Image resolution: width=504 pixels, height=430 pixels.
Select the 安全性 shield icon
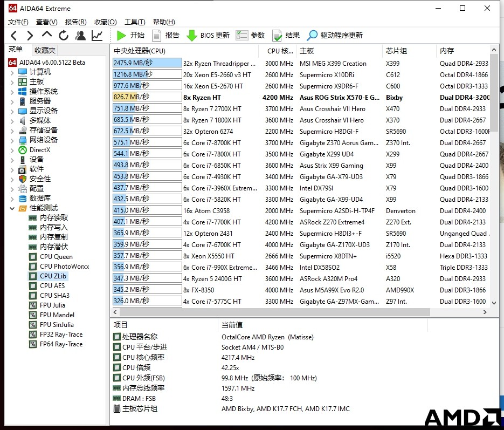(23, 179)
